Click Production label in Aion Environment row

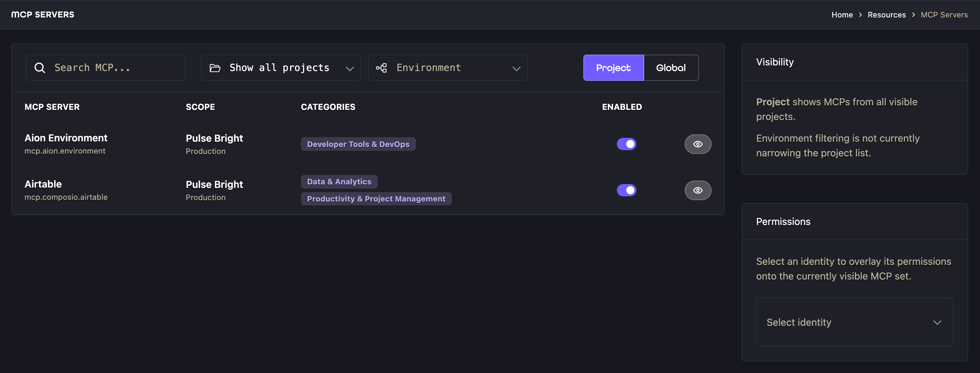click(x=206, y=151)
